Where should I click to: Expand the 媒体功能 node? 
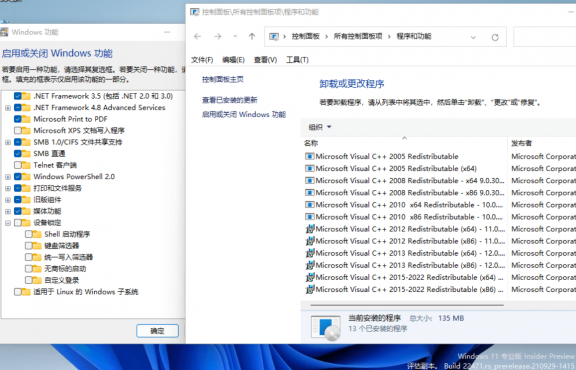pos(8,212)
